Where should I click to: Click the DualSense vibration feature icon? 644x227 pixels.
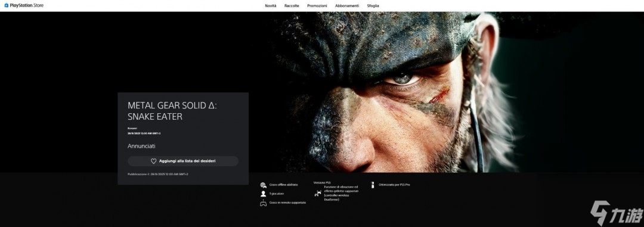(318, 193)
